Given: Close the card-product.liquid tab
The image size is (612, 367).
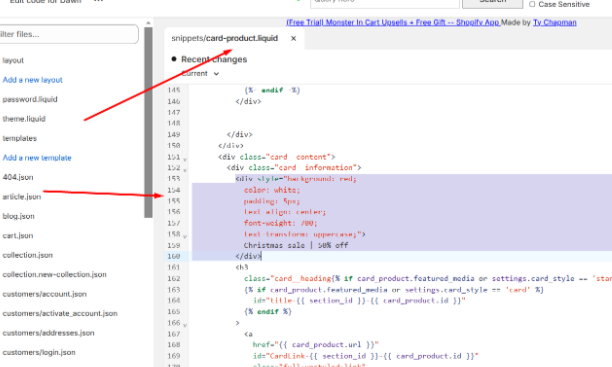Looking at the screenshot, I should [x=294, y=38].
